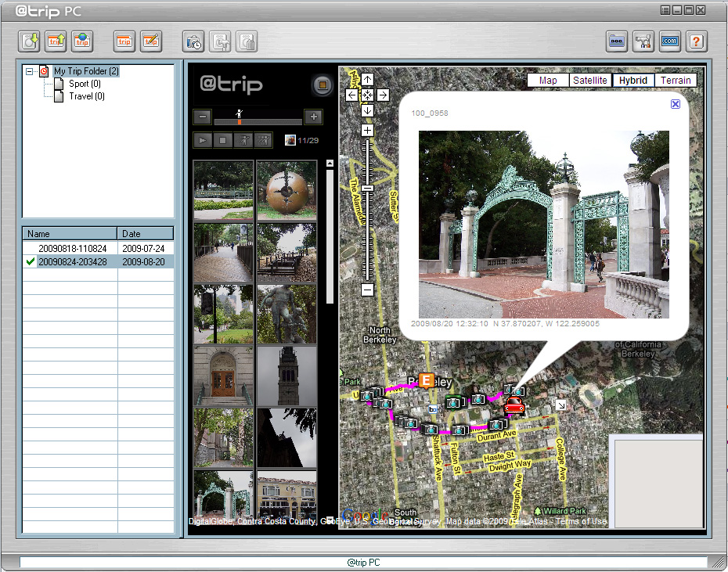Pan the map up with arrow button
The height and width of the screenshot is (572, 728).
tap(367, 79)
